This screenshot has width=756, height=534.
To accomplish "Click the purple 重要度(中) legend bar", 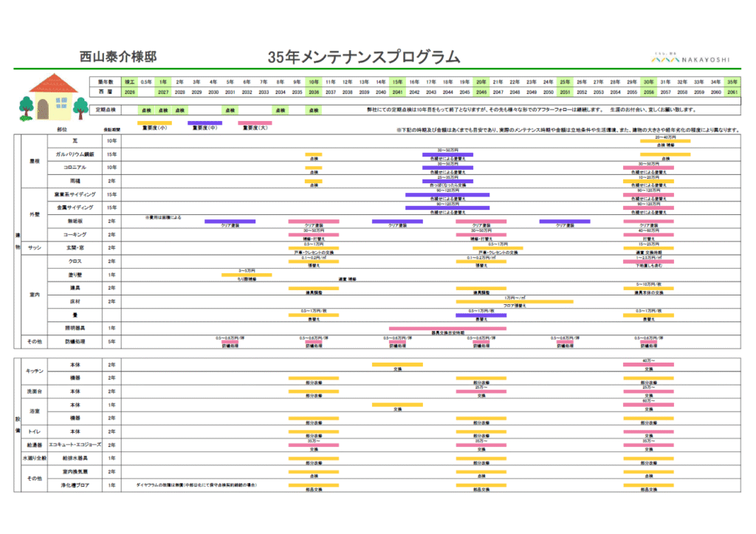I will 204,123.
